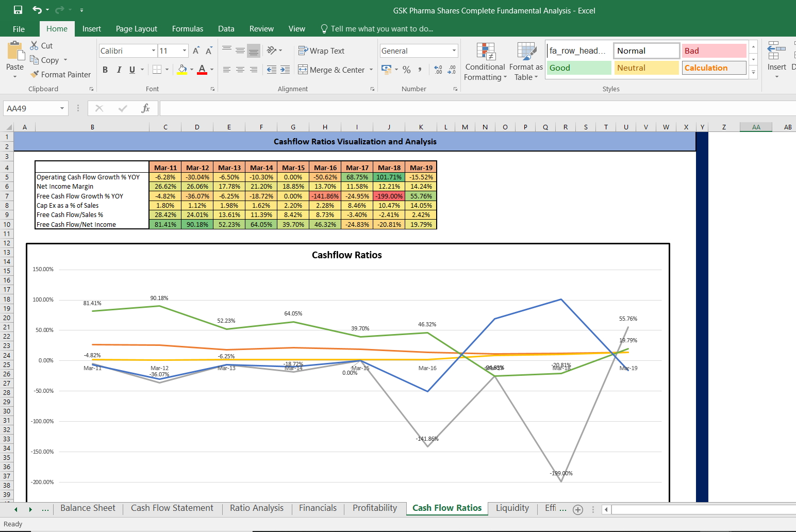
Task: Expand the Paste options arrow
Action: click(x=15, y=77)
